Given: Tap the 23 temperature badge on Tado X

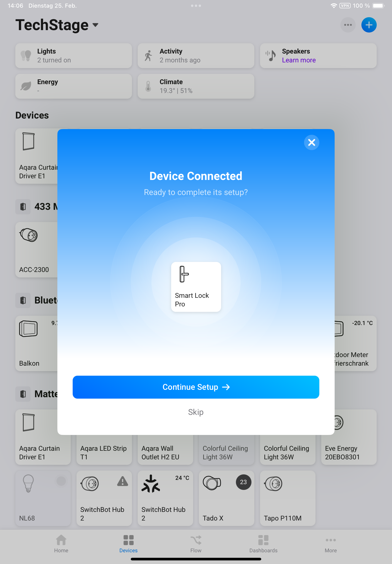Looking at the screenshot, I should (x=243, y=482).
